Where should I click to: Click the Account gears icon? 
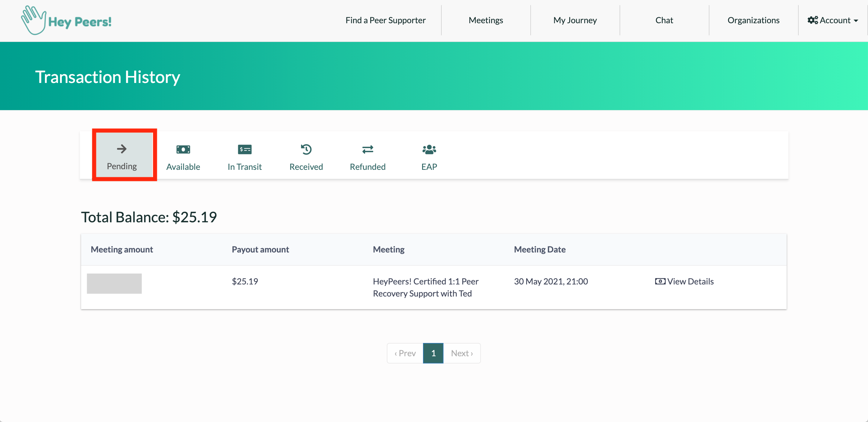[x=813, y=20]
